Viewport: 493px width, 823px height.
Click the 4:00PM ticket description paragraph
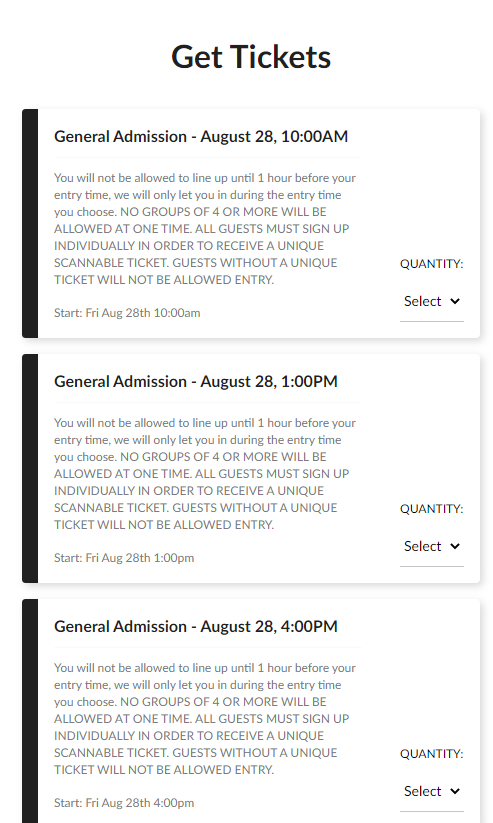pos(205,719)
